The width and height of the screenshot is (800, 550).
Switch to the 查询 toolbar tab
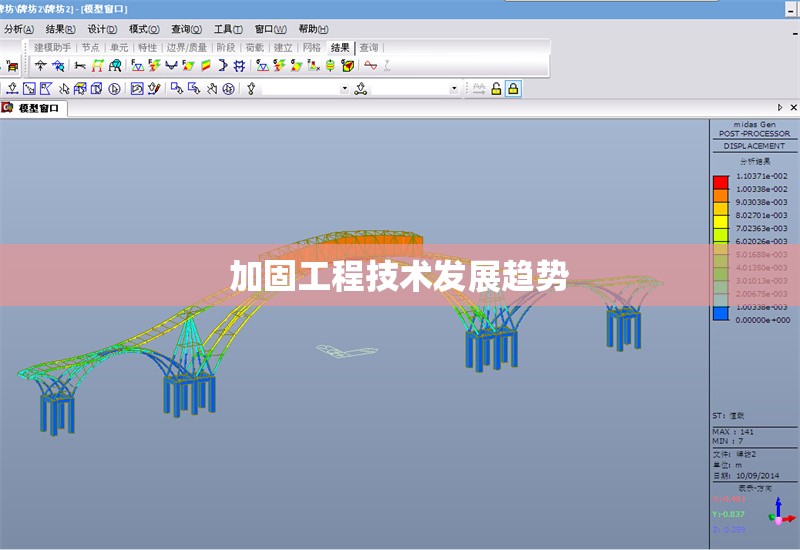(x=369, y=47)
